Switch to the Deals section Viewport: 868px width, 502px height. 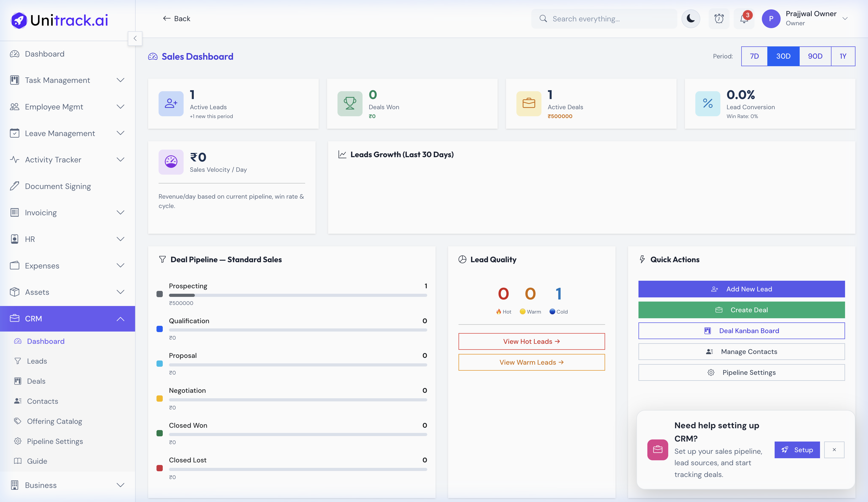[36, 381]
